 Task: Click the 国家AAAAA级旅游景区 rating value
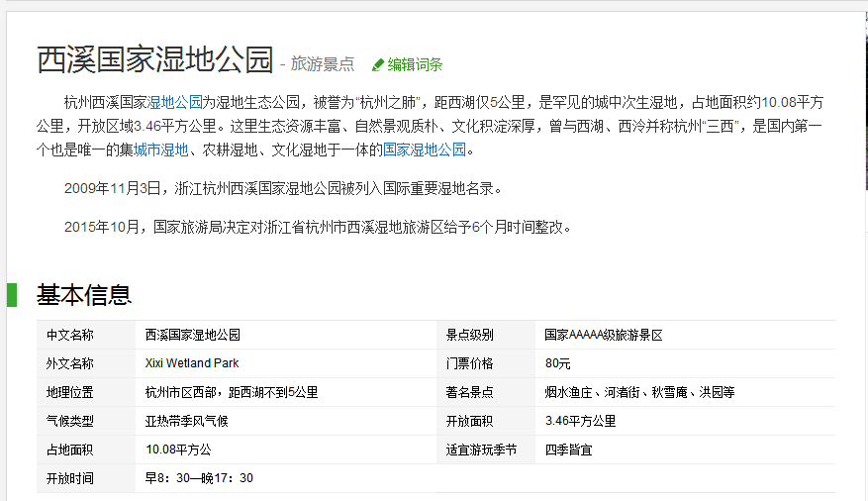point(603,335)
